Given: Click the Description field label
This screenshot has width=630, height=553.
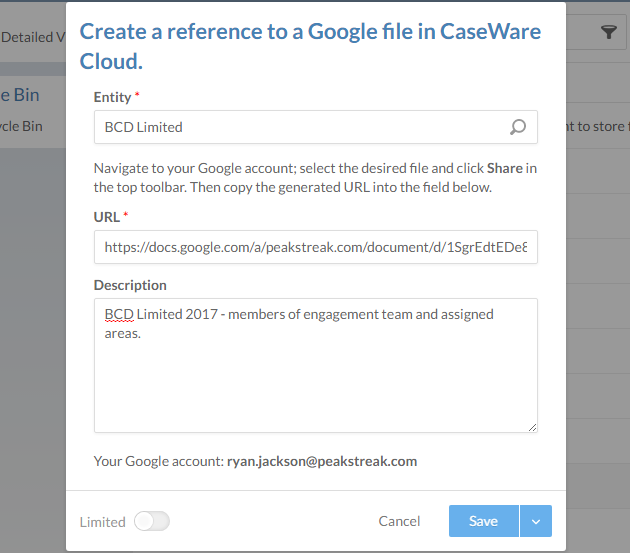Looking at the screenshot, I should (130, 285).
